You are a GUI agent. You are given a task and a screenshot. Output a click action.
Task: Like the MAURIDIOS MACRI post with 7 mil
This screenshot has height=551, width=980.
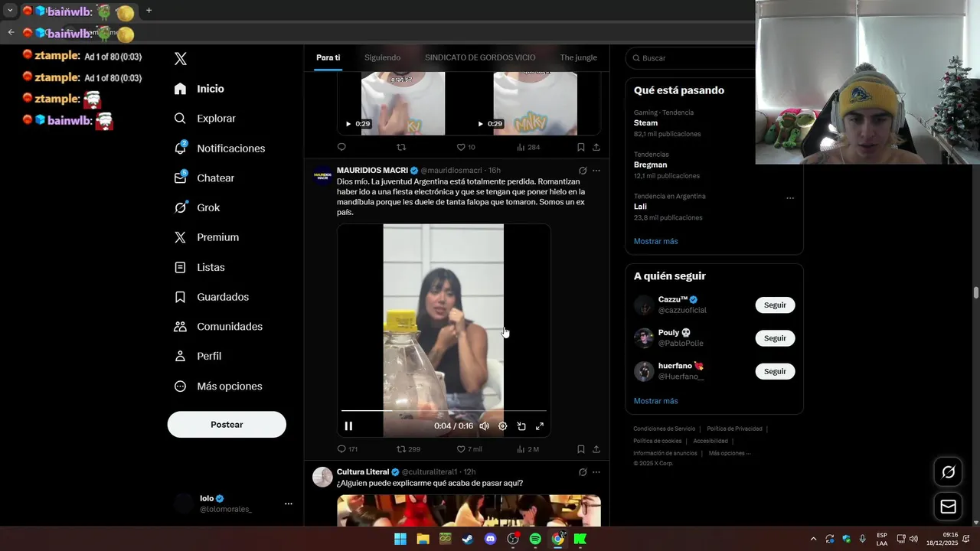pyautogui.click(x=469, y=449)
